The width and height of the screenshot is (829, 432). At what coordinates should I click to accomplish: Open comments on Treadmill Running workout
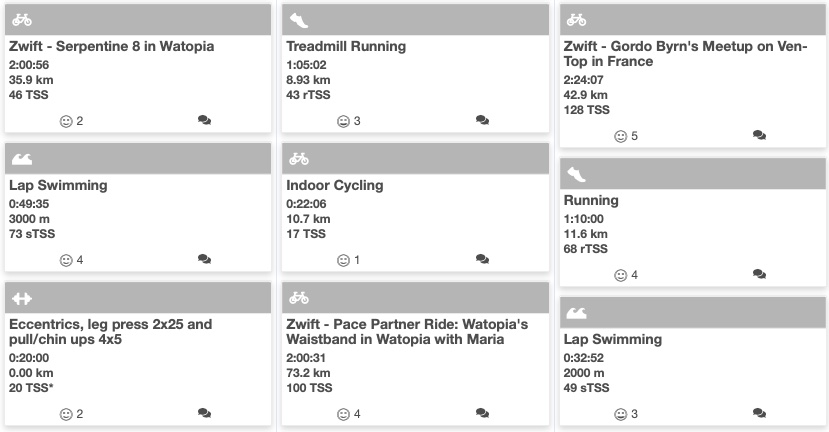(482, 121)
